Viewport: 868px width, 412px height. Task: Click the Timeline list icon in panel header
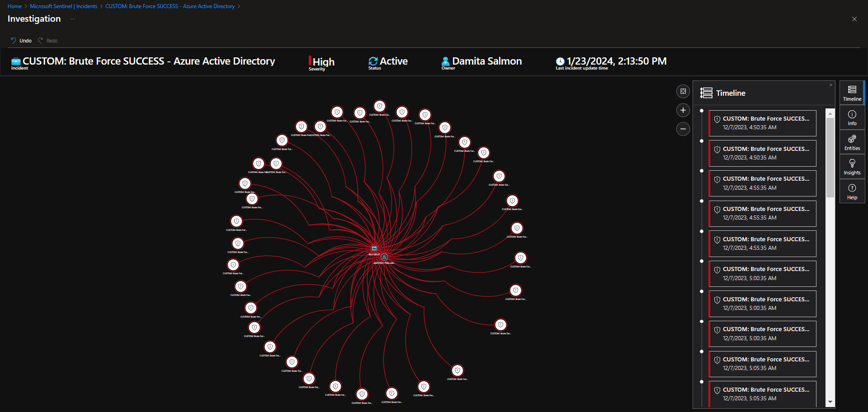(706, 93)
